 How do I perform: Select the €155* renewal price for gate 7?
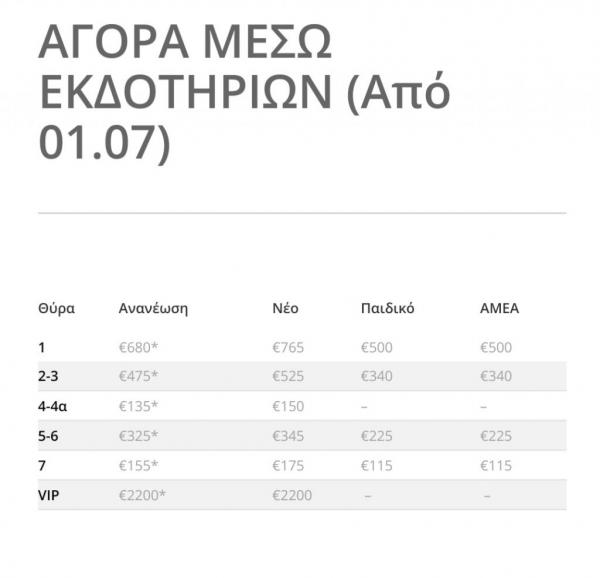coord(138,465)
